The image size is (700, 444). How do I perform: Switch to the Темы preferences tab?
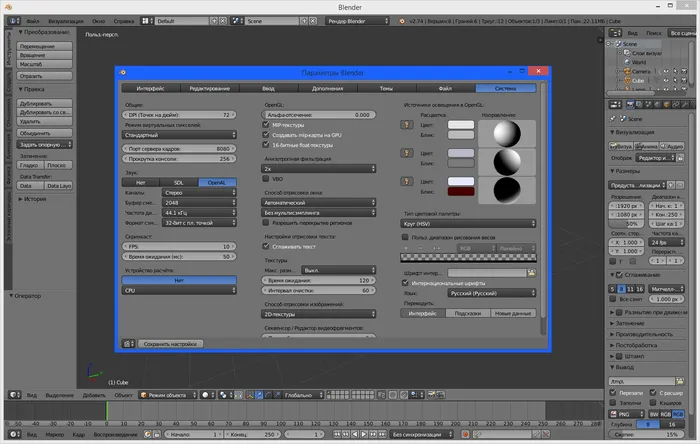(x=386, y=88)
